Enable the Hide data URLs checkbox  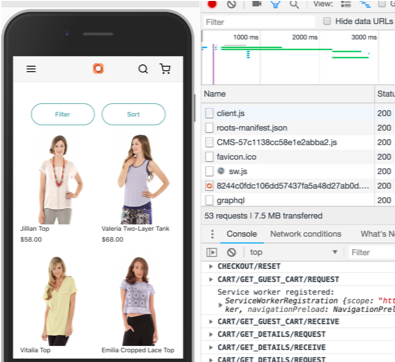[327, 21]
